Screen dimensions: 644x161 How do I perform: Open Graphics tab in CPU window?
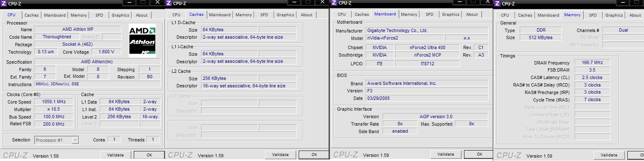click(120, 15)
